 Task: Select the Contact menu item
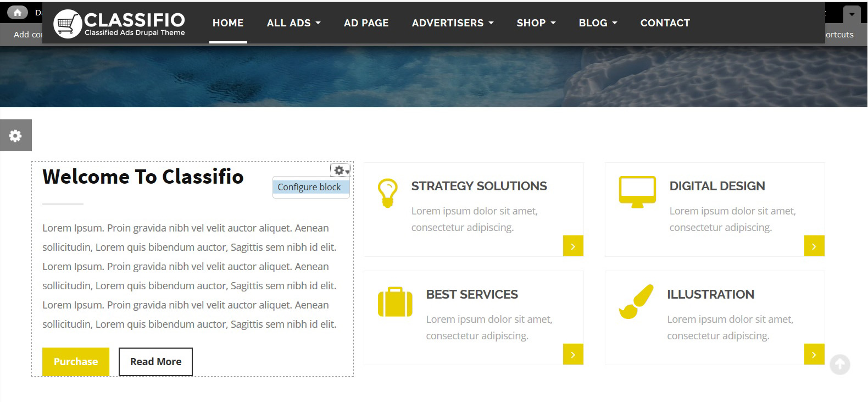665,23
